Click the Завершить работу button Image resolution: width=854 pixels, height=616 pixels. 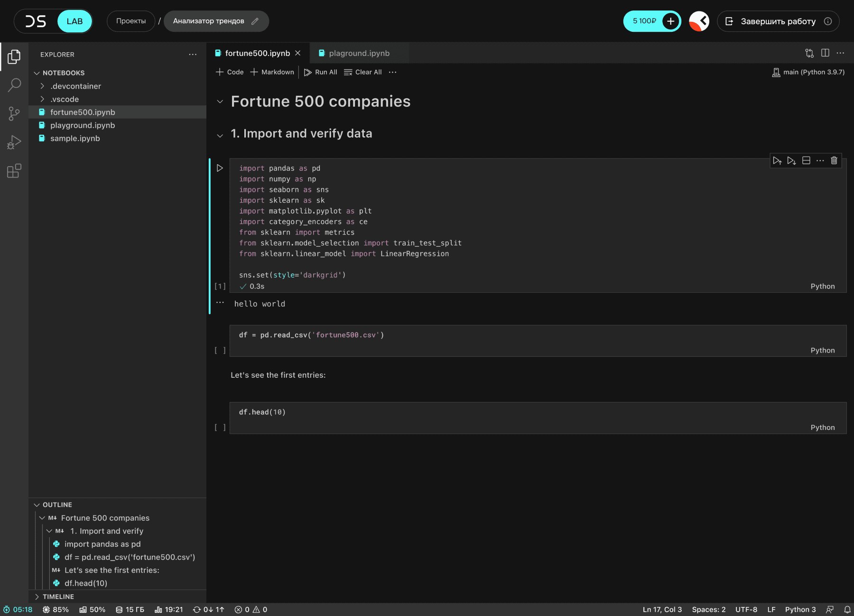point(778,21)
